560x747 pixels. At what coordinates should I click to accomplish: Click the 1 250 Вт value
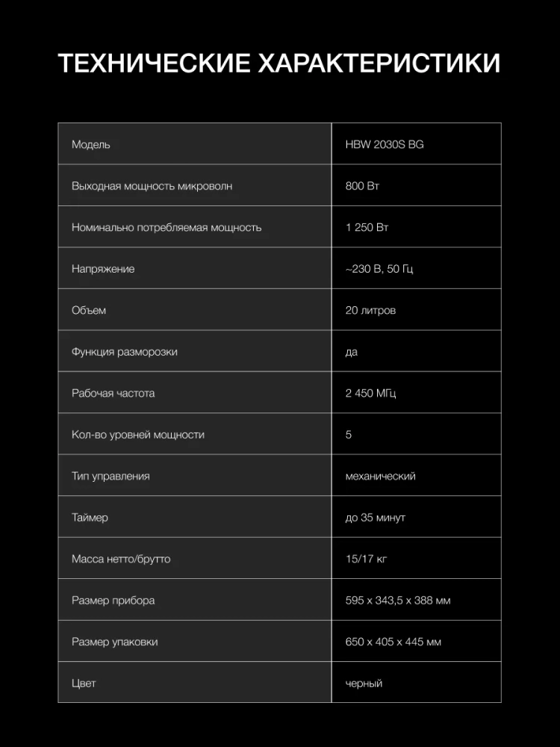pyautogui.click(x=367, y=227)
